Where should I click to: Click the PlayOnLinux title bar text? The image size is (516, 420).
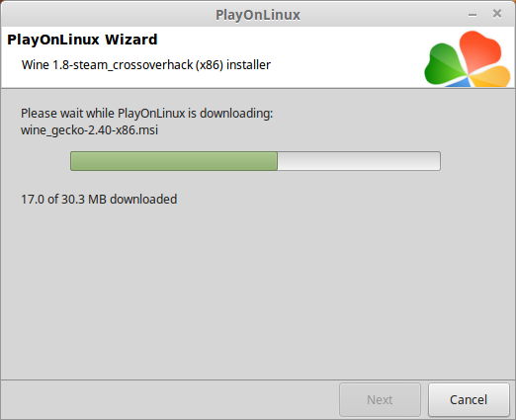(x=258, y=15)
